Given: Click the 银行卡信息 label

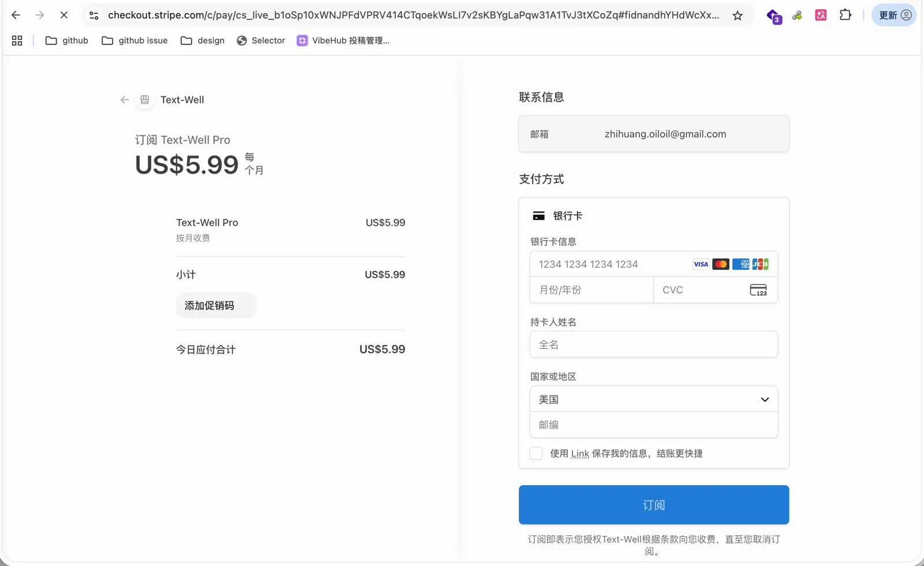Looking at the screenshot, I should point(553,241).
